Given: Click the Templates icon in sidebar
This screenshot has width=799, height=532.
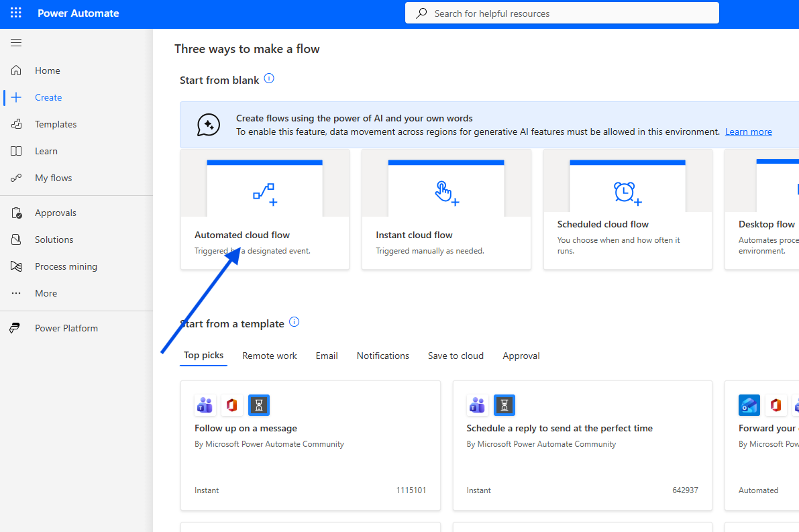Looking at the screenshot, I should tap(16, 124).
